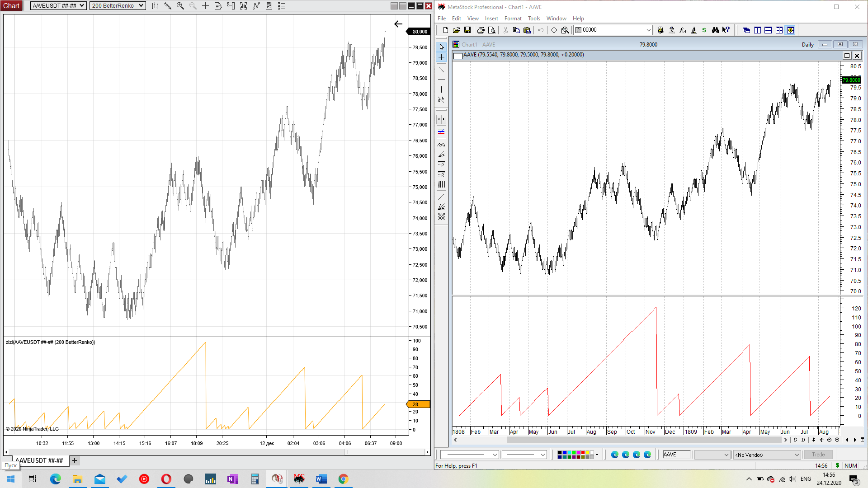
Task: Click the add new tab plus button
Action: point(75,460)
